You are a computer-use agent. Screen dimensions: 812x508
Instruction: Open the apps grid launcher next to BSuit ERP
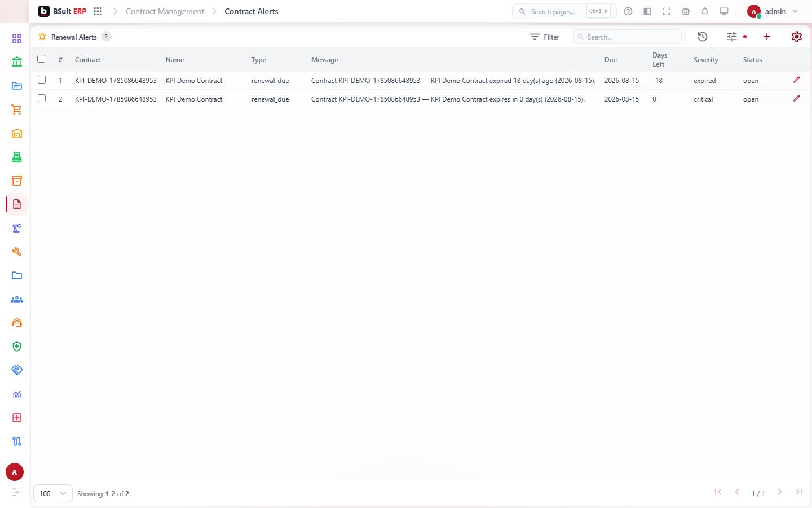pos(98,11)
